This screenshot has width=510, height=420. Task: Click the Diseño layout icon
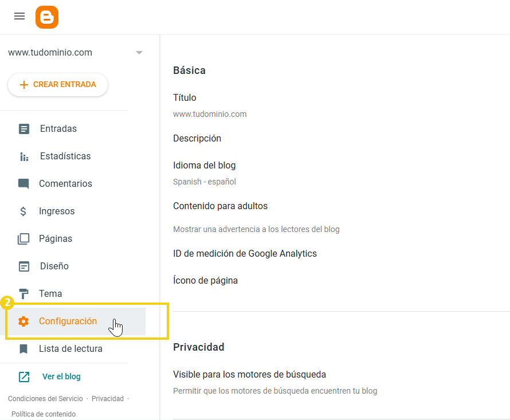point(23,266)
